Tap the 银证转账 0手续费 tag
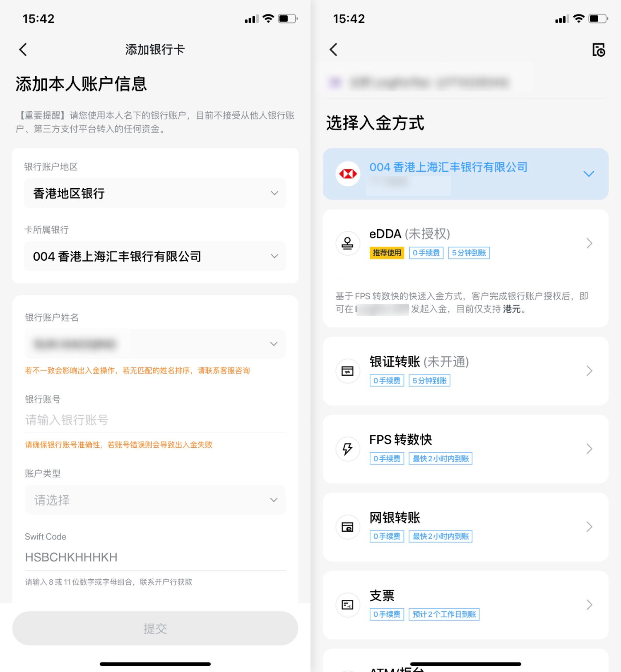Screen dimensions: 621x672 coord(387,381)
